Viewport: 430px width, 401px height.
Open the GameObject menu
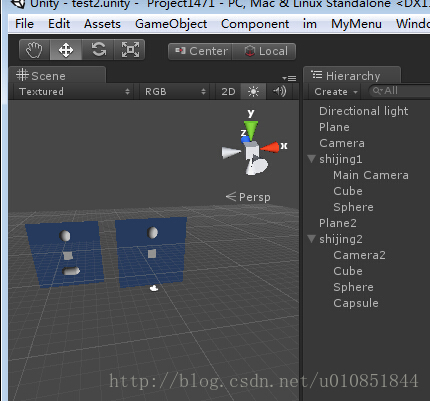[171, 24]
